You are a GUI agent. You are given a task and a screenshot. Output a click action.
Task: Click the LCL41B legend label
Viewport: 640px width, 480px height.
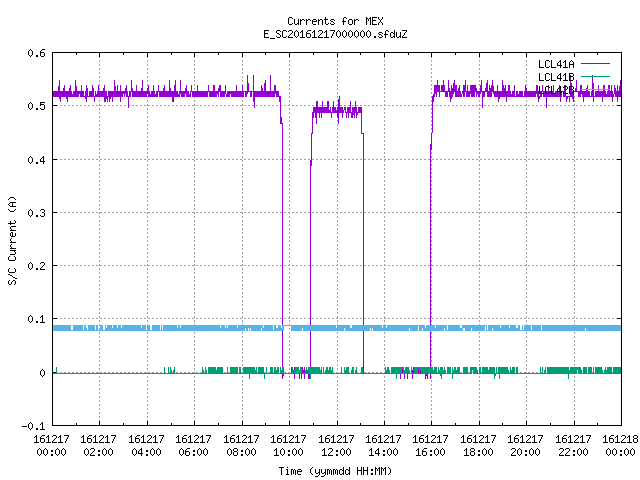(556, 77)
